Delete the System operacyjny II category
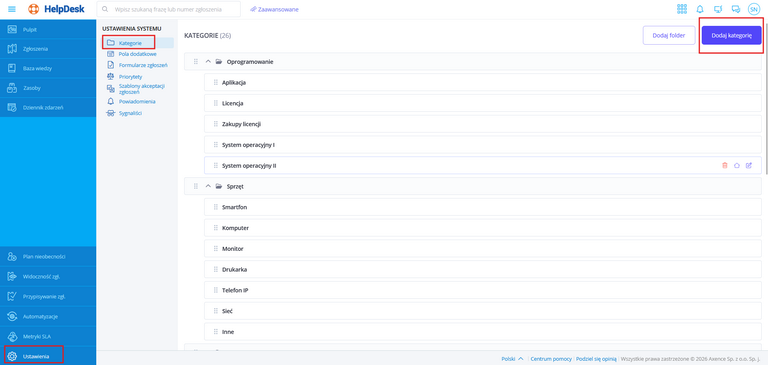Screen dimensions: 768x365 point(725,166)
